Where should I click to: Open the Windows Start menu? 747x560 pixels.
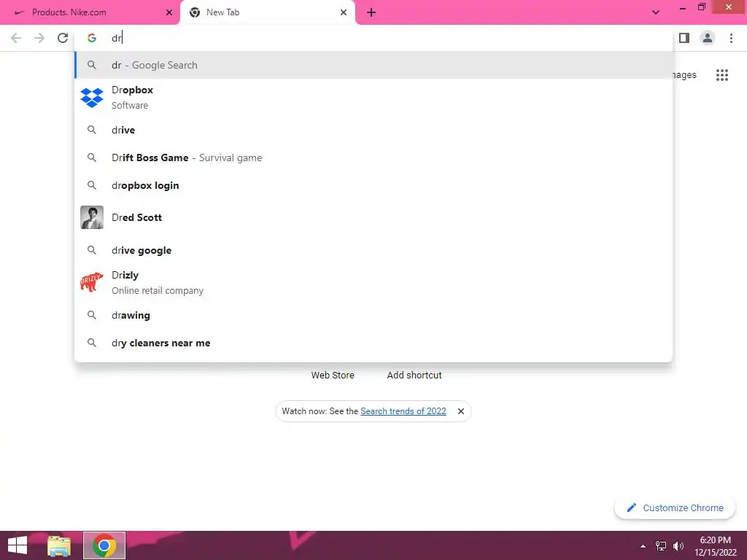click(18, 545)
